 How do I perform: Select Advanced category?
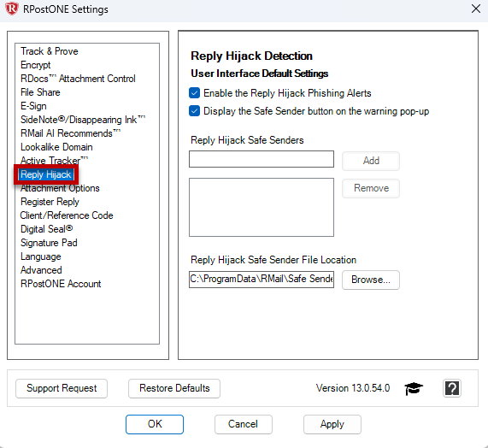pyautogui.click(x=41, y=270)
